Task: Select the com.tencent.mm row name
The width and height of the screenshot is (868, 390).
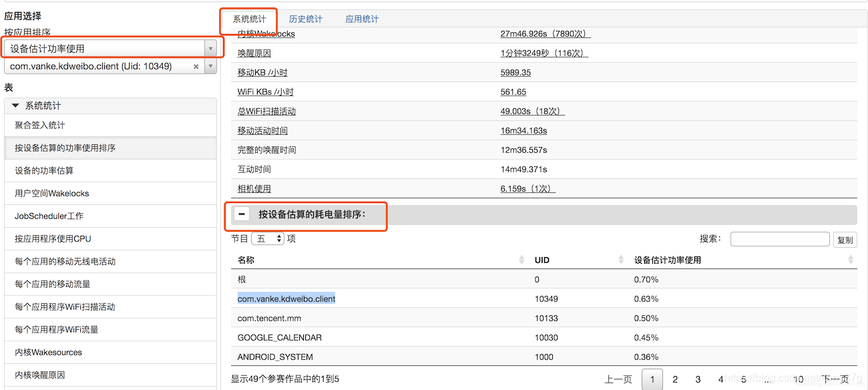Action: (269, 318)
